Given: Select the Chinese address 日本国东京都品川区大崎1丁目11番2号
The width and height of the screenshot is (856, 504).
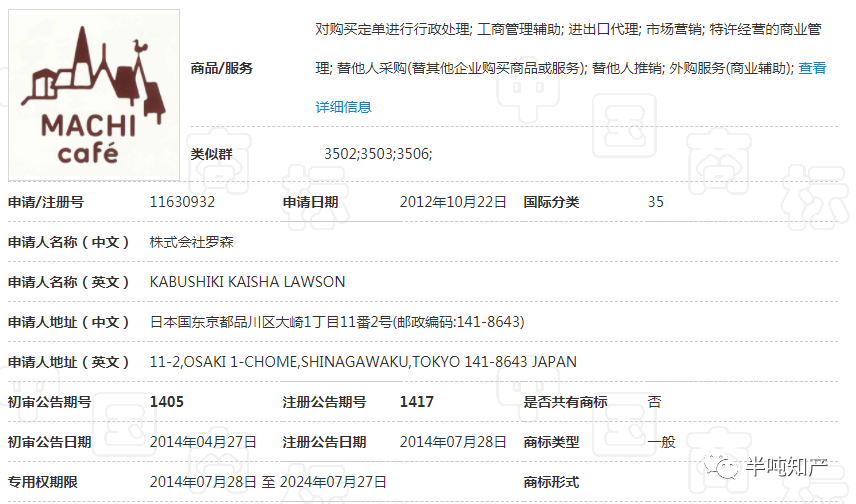Looking at the screenshot, I should 337,322.
